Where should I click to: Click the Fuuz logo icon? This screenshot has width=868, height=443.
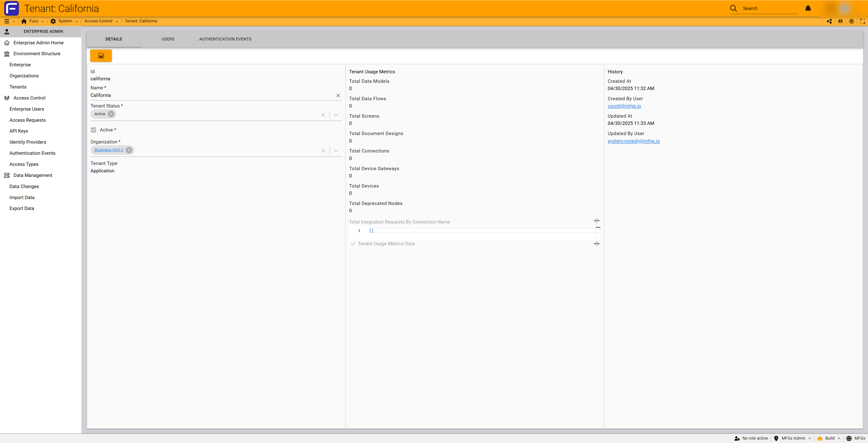12,8
